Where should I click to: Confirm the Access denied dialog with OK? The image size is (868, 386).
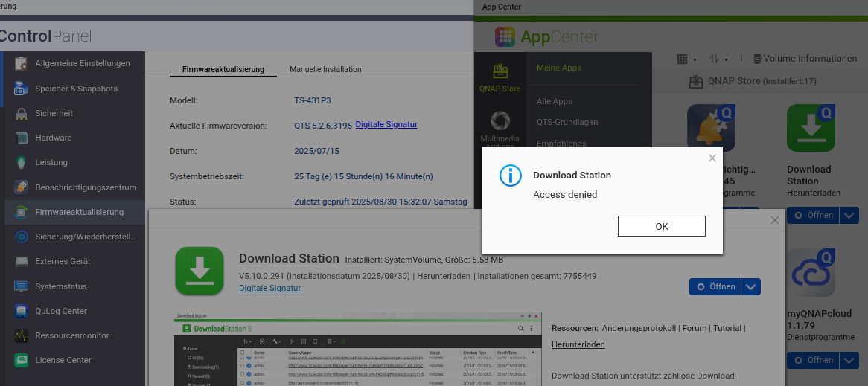tap(662, 226)
